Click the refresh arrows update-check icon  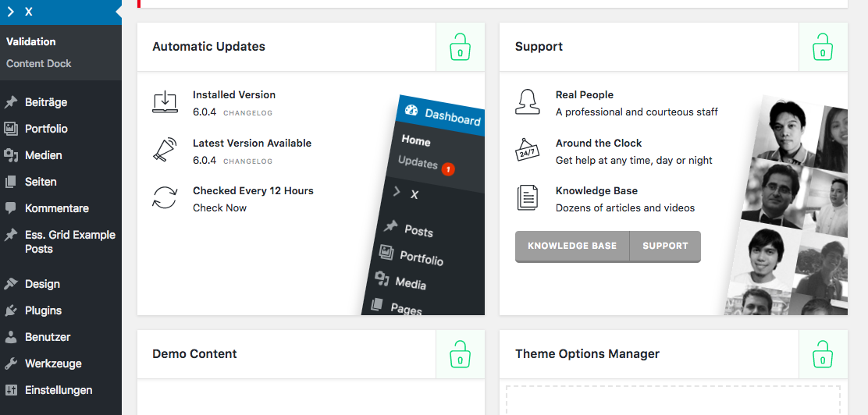click(x=165, y=198)
